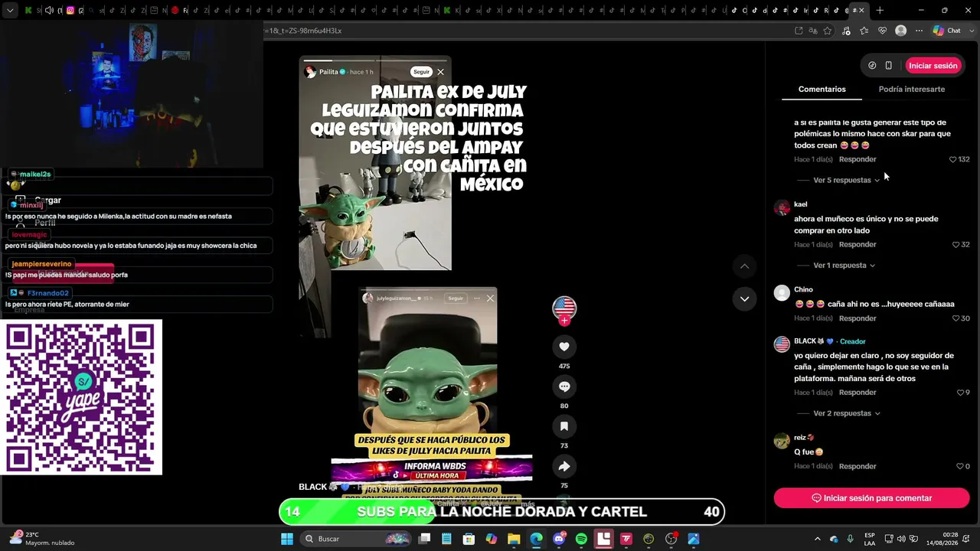Add page to favorites star
This screenshot has width=980, height=551.
point(828,31)
